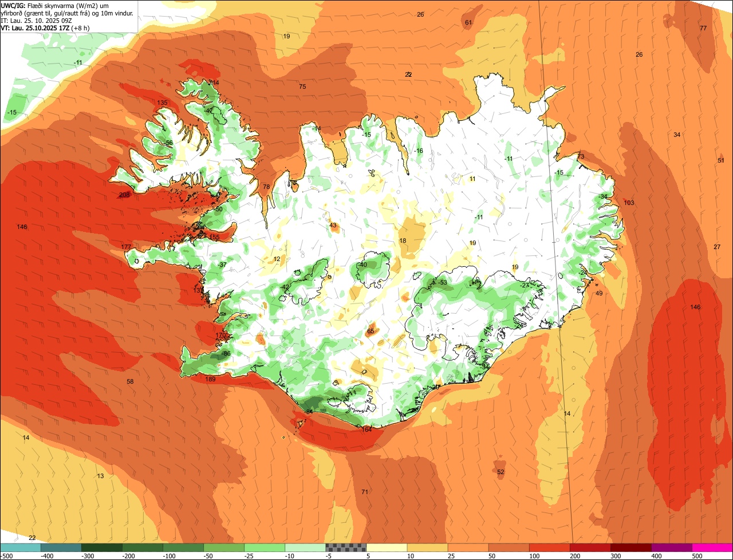Click the map value '78'
Screen dimensions: 733x560
(266, 187)
